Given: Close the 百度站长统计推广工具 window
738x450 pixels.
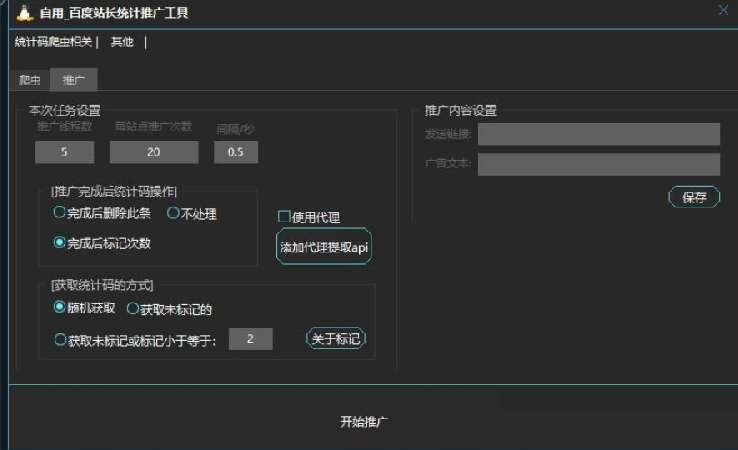Looking at the screenshot, I should (x=723, y=9).
